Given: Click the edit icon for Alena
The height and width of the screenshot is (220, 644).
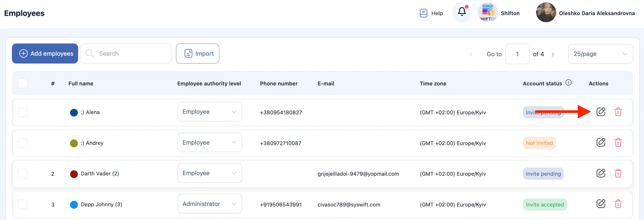Looking at the screenshot, I should (x=601, y=112).
